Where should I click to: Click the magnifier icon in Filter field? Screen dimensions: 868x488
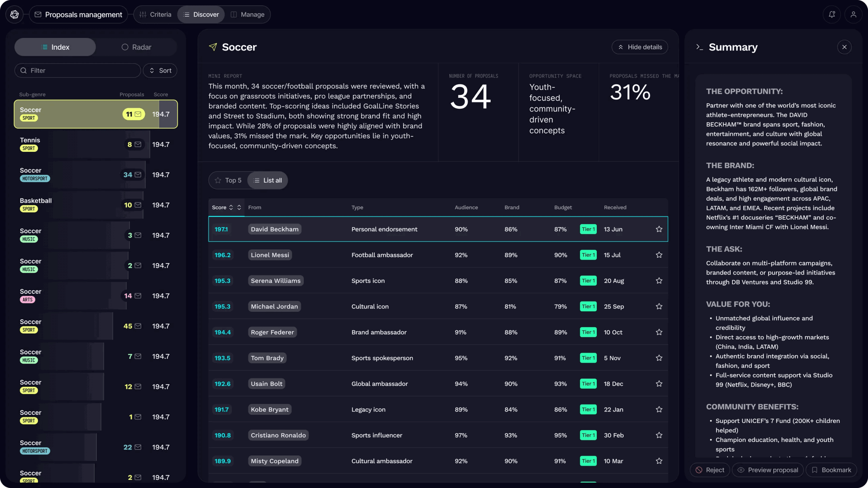(x=23, y=70)
